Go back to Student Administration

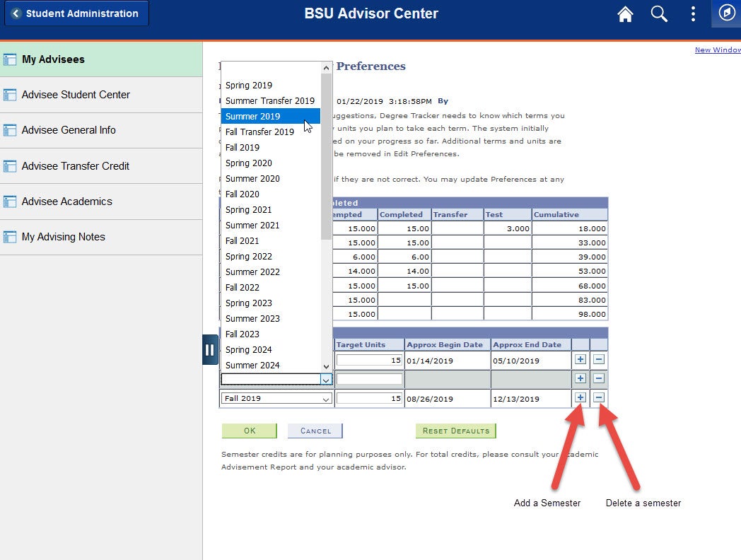(76, 13)
